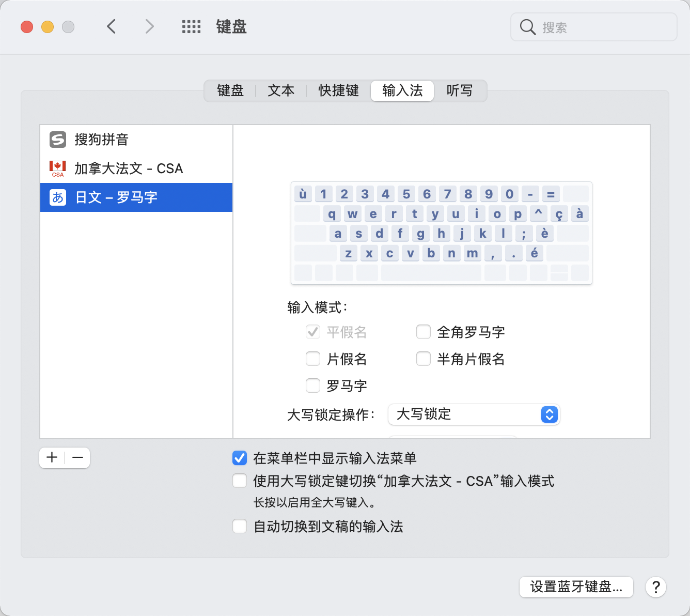
Task: Open the 文本 tab
Action: click(281, 91)
